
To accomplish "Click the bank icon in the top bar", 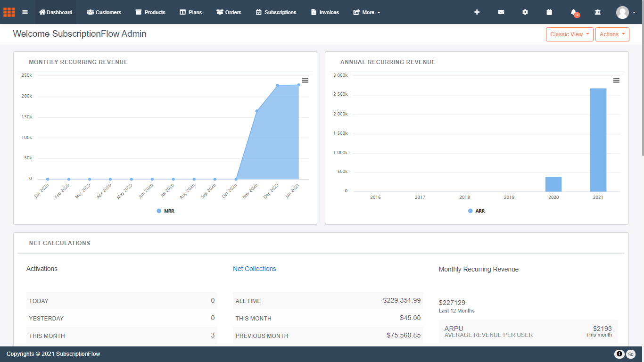I will point(597,12).
